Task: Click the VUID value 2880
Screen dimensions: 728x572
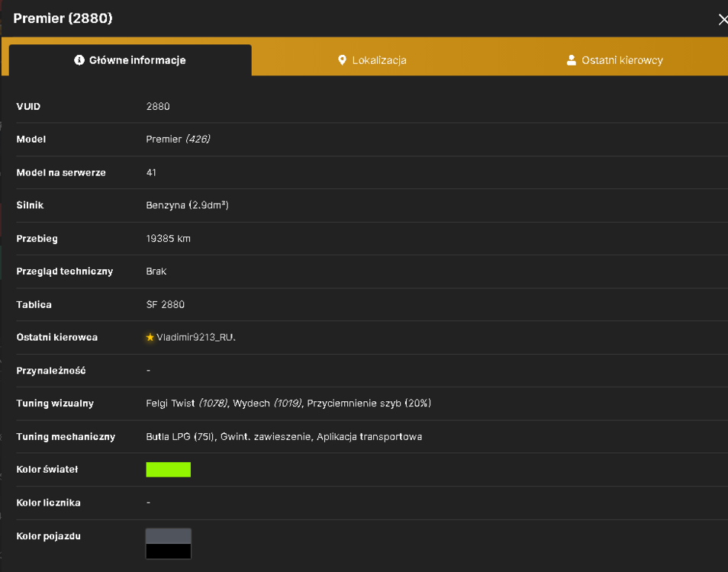Action: [158, 106]
